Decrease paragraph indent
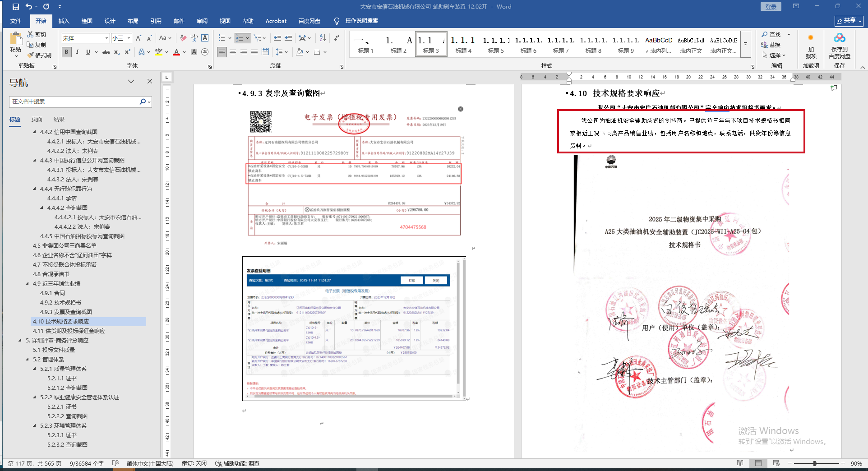The image size is (868, 471). pos(277,38)
